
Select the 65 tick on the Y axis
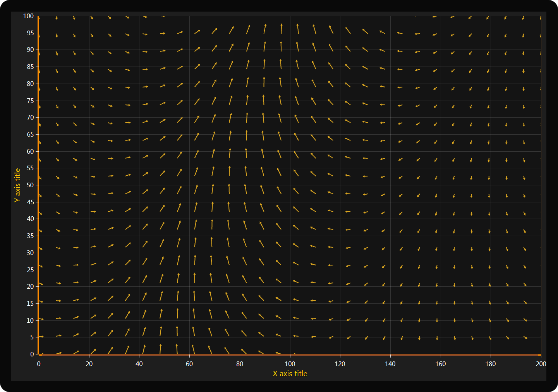pyautogui.click(x=30, y=134)
